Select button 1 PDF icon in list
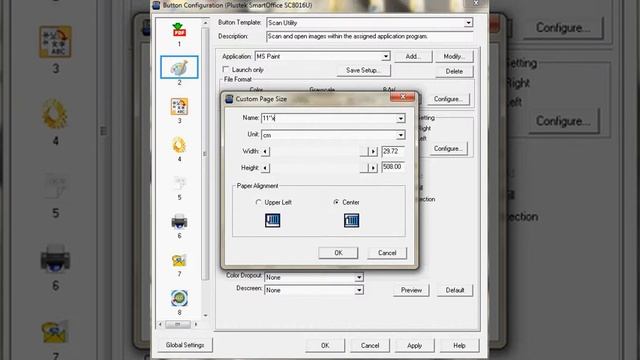The width and height of the screenshot is (640, 360). [179, 30]
